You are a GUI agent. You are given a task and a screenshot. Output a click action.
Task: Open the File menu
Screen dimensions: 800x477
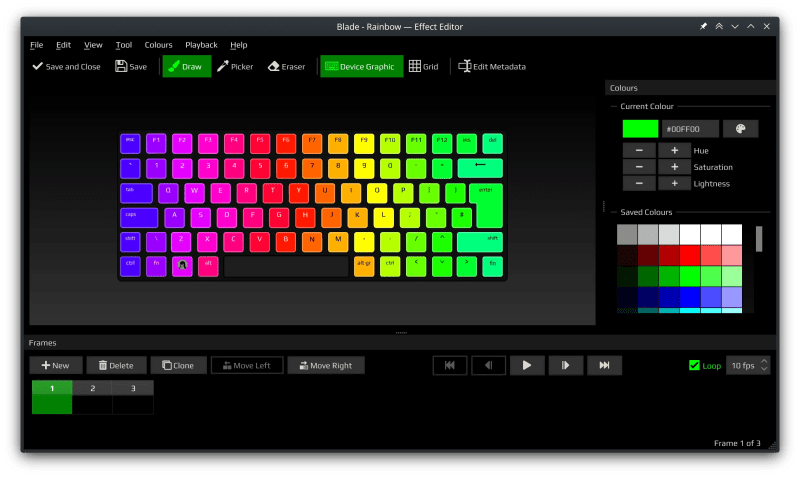37,45
